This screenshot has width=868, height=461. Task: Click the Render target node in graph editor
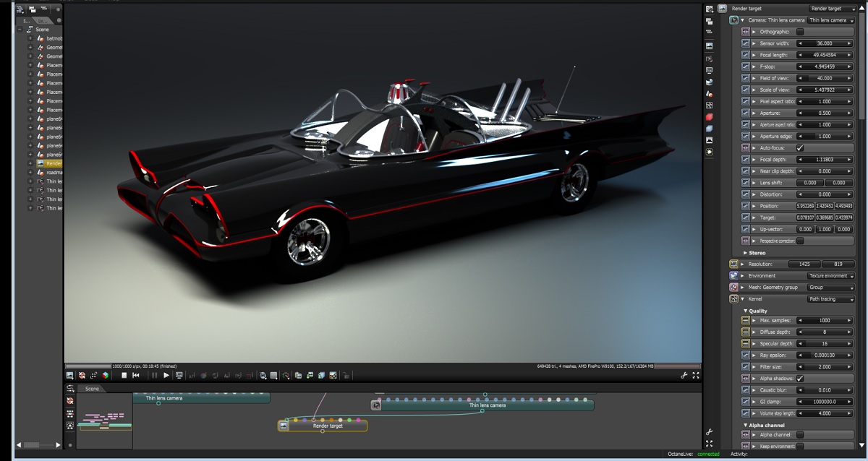pyautogui.click(x=323, y=426)
